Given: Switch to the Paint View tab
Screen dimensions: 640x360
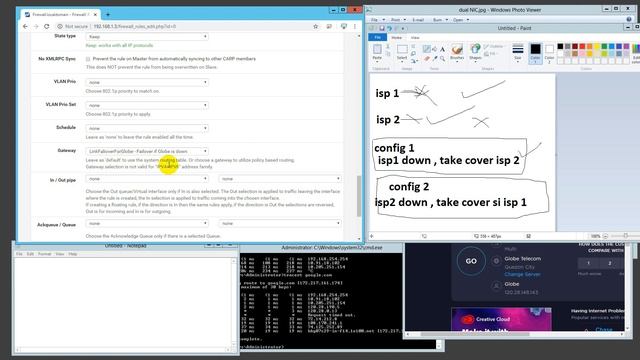Looking at the screenshot, I should point(415,38).
